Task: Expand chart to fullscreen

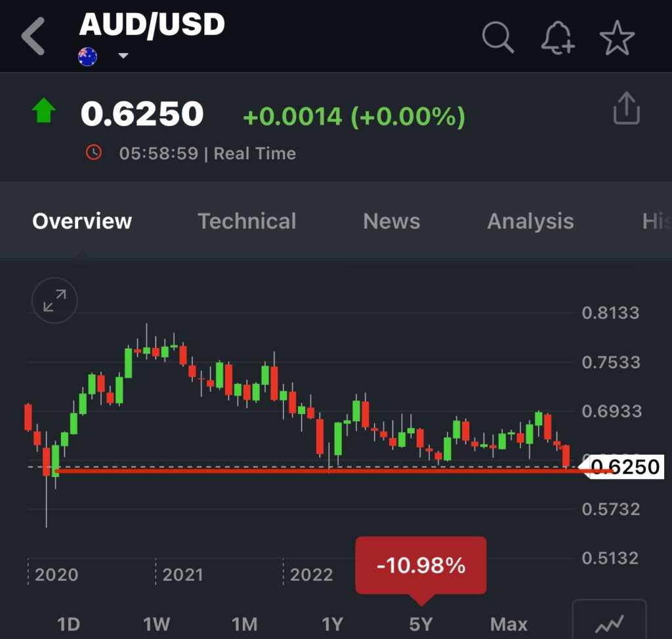Action: (54, 301)
